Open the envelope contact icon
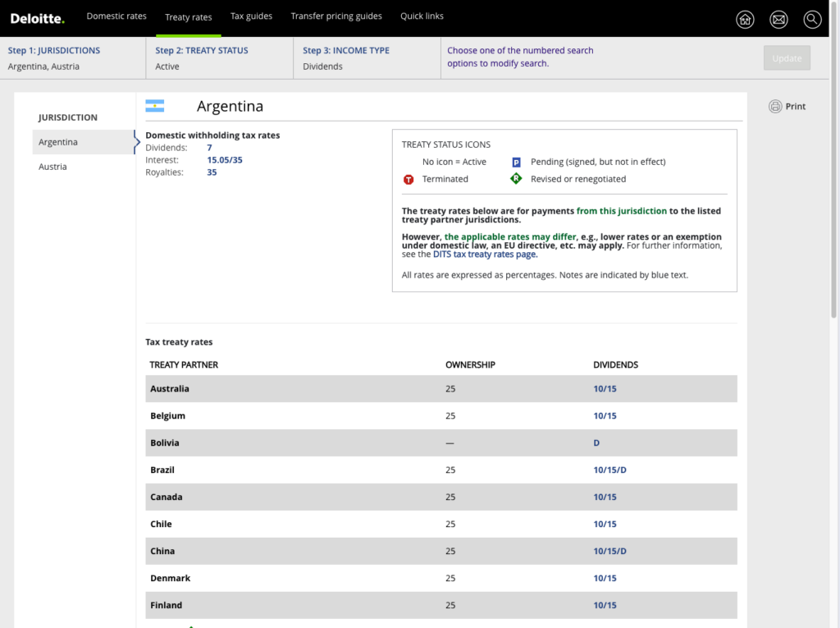Viewport: 840px width, 628px height. point(778,20)
